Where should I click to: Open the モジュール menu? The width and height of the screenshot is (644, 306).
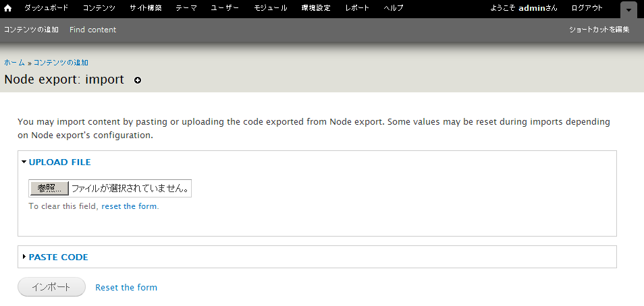(x=270, y=8)
